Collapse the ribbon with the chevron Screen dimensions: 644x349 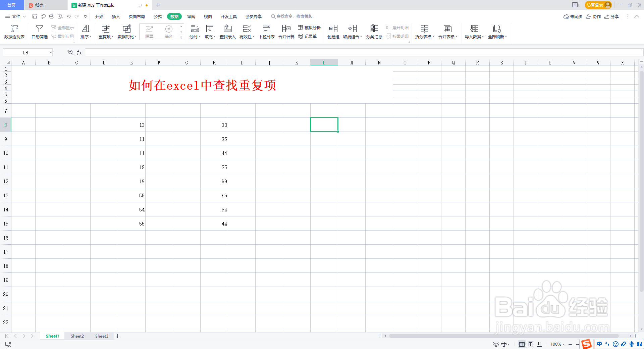pyautogui.click(x=637, y=16)
